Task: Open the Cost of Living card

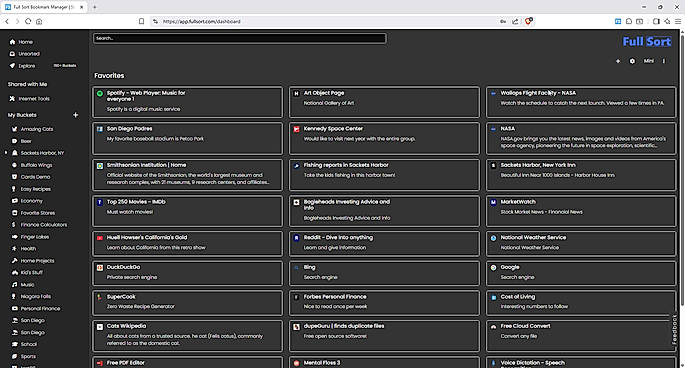Action: [581, 302]
